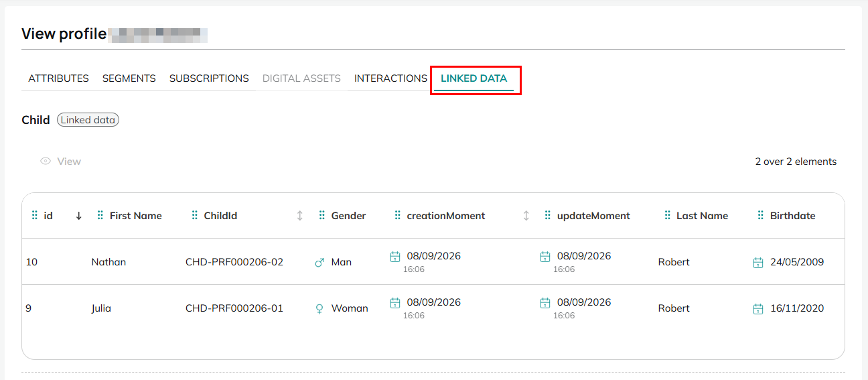The image size is (868, 380).
Task: Switch to the SEGMENTS tab
Action: tap(129, 78)
